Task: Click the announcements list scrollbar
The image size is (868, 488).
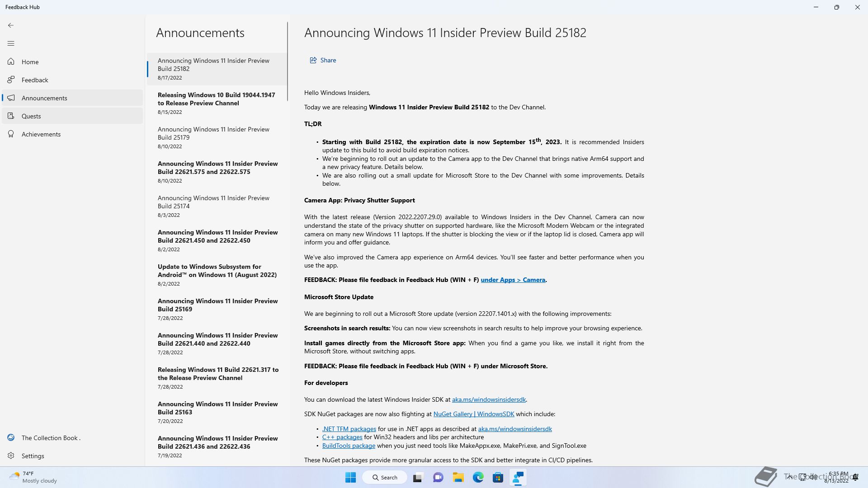Action: 288,61
